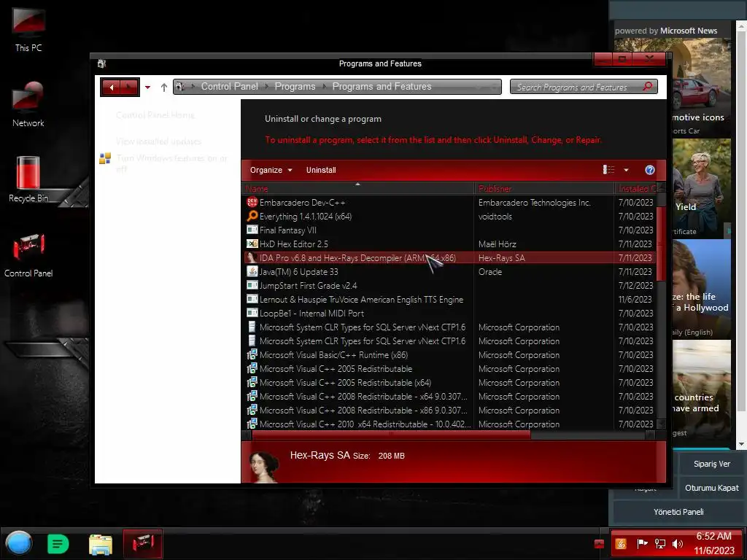This screenshot has width=747, height=560.
Task: Click Sipariş Ver button
Action: (712, 464)
